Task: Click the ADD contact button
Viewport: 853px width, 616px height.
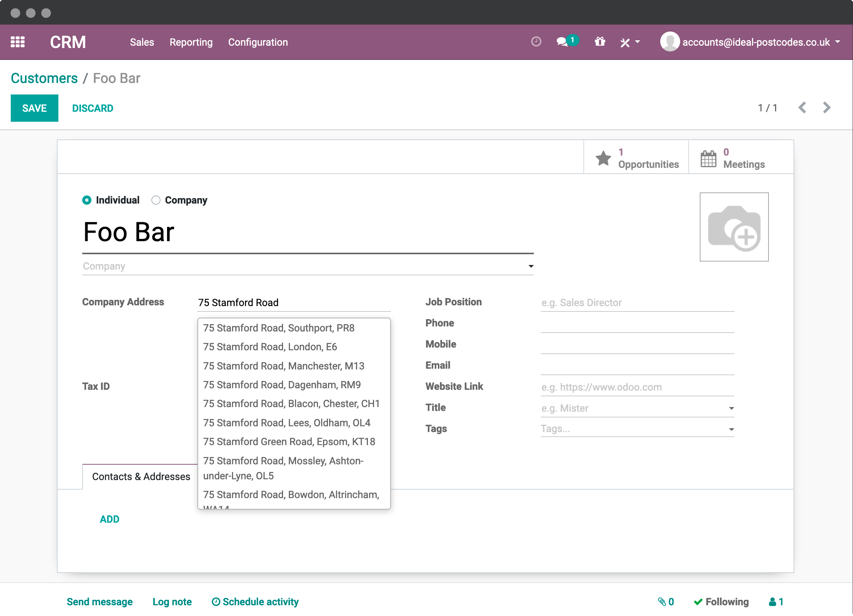Action: [x=109, y=519]
